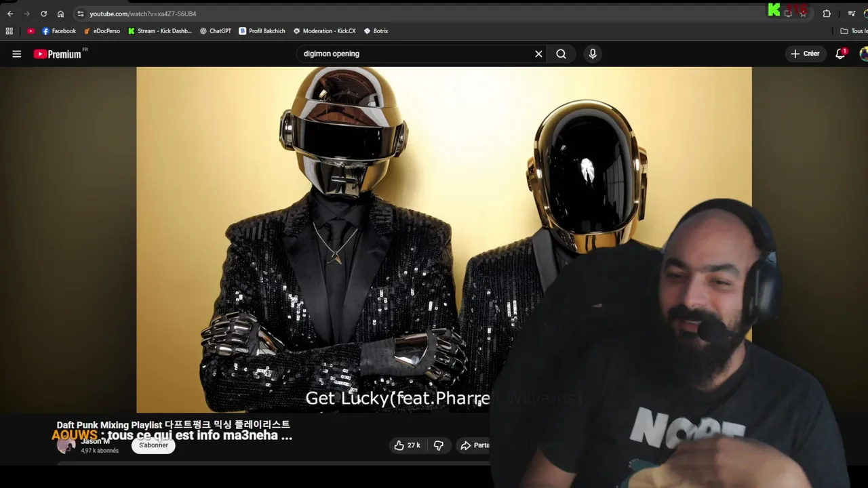
Task: Open the YouTube bookmark icon
Action: pos(31,31)
